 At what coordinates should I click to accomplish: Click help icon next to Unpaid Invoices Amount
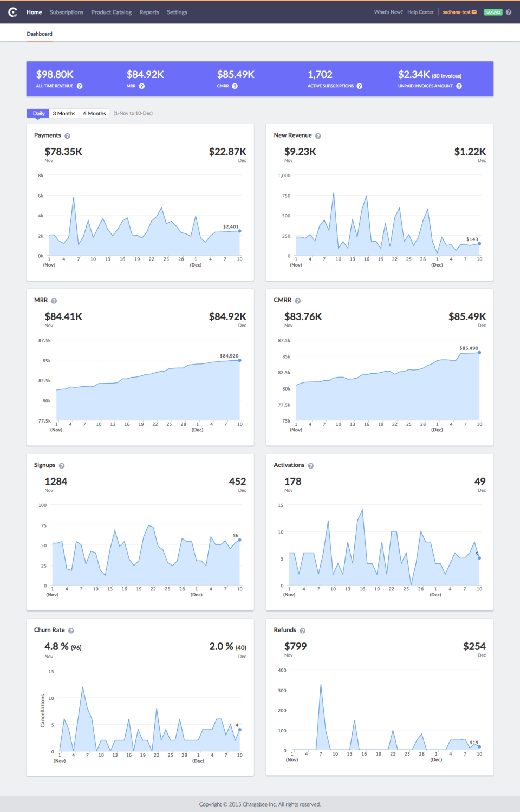(459, 86)
